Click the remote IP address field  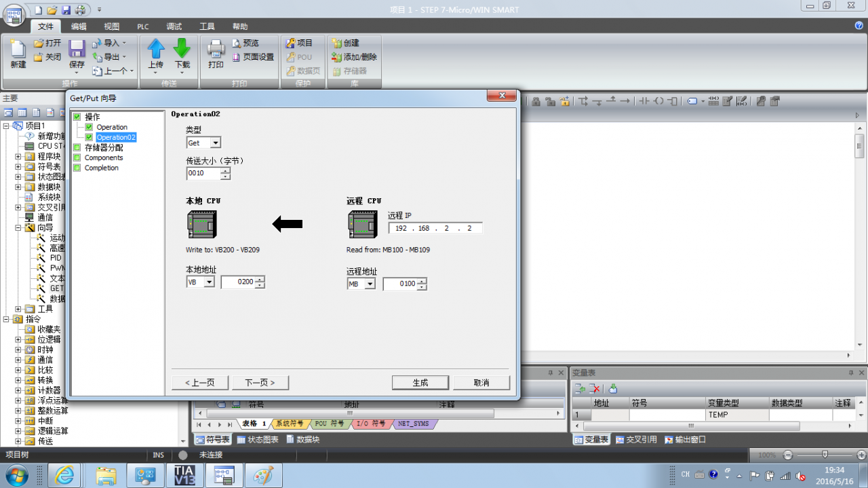point(435,228)
